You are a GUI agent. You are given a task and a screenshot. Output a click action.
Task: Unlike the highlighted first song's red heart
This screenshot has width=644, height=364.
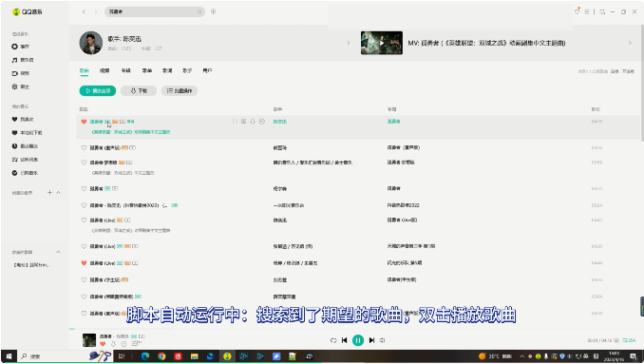point(84,122)
